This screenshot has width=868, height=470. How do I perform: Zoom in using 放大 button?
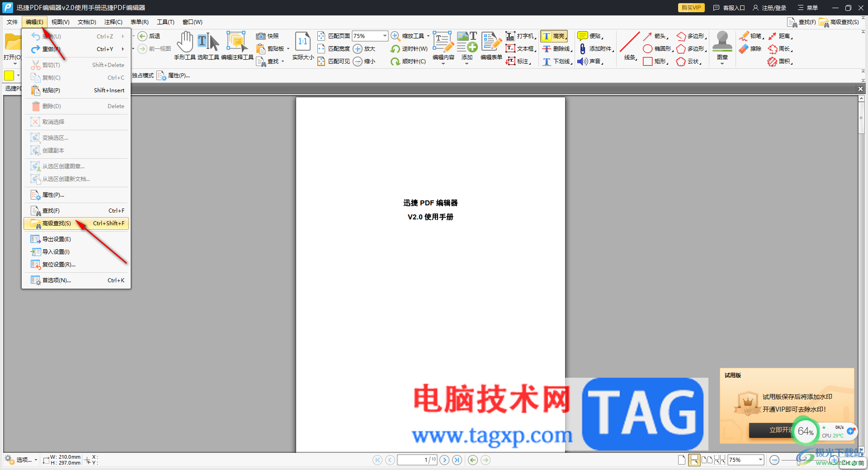pyautogui.click(x=364, y=49)
